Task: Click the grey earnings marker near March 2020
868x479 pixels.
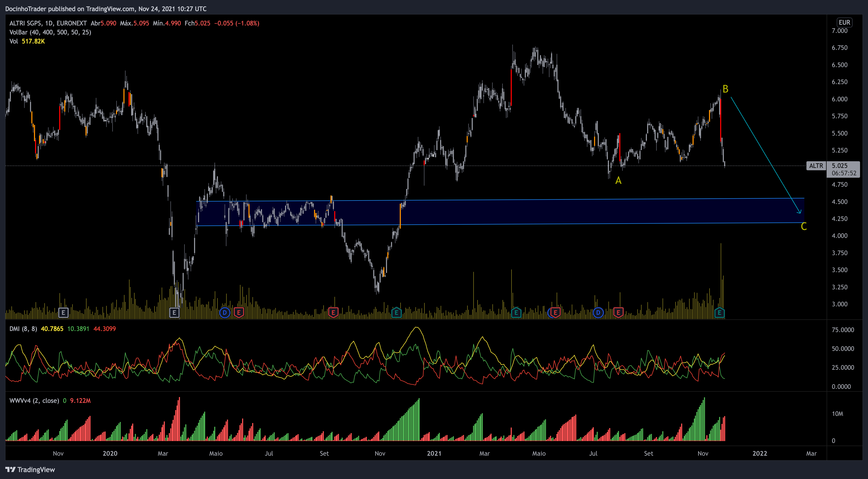Action: [x=174, y=313]
